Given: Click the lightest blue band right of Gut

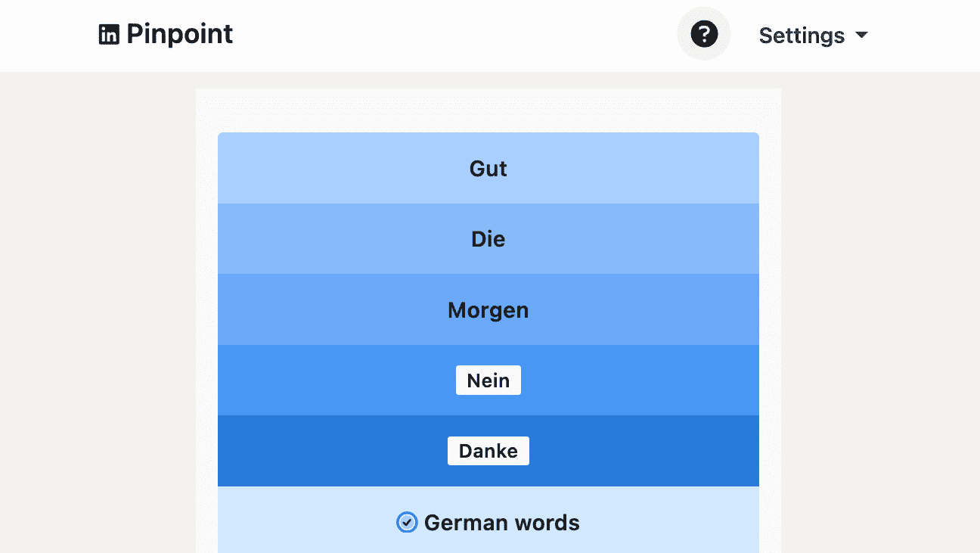Looking at the screenshot, I should click(x=643, y=169).
